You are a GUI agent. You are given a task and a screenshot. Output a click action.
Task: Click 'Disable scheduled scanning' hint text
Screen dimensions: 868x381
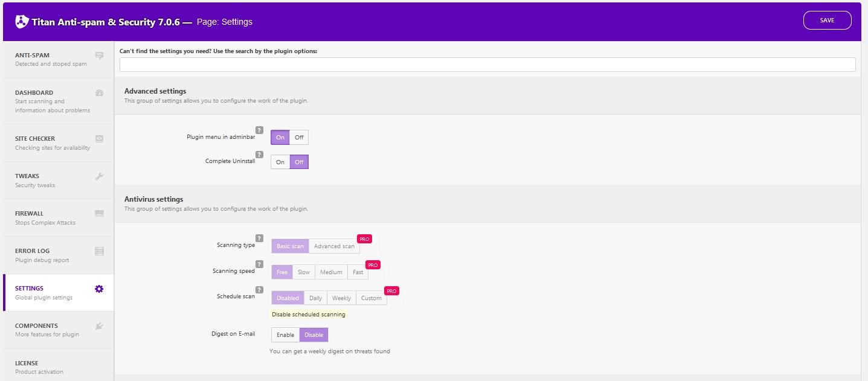coord(309,315)
